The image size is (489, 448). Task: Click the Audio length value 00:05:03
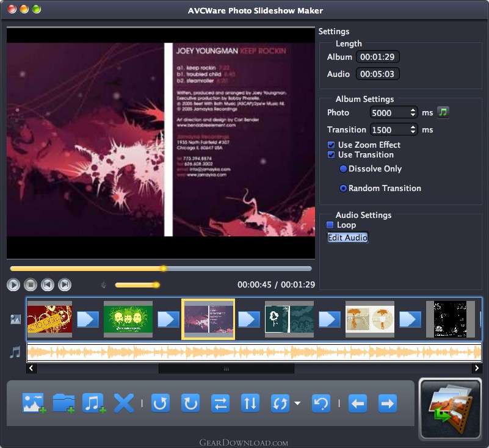pos(377,74)
